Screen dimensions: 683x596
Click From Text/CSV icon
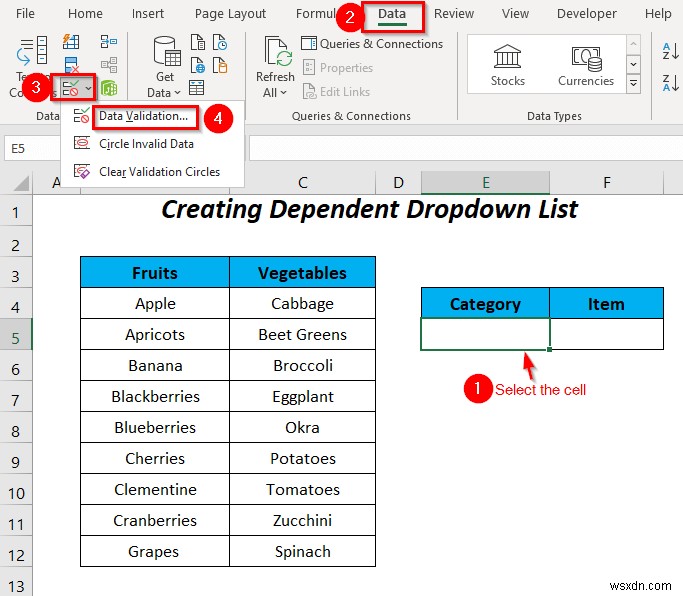(x=198, y=42)
